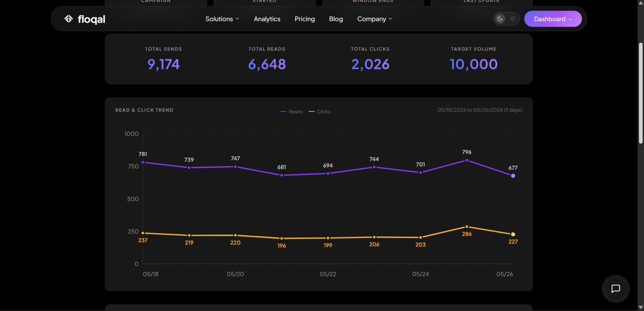Select the 739 reads data point
Image resolution: width=644 pixels, height=311 pixels.
point(189,168)
